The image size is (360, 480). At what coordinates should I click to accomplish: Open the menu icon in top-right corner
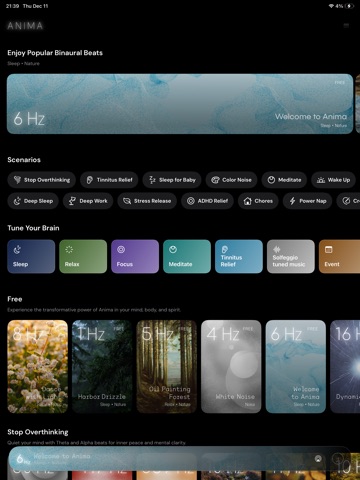(x=346, y=25)
